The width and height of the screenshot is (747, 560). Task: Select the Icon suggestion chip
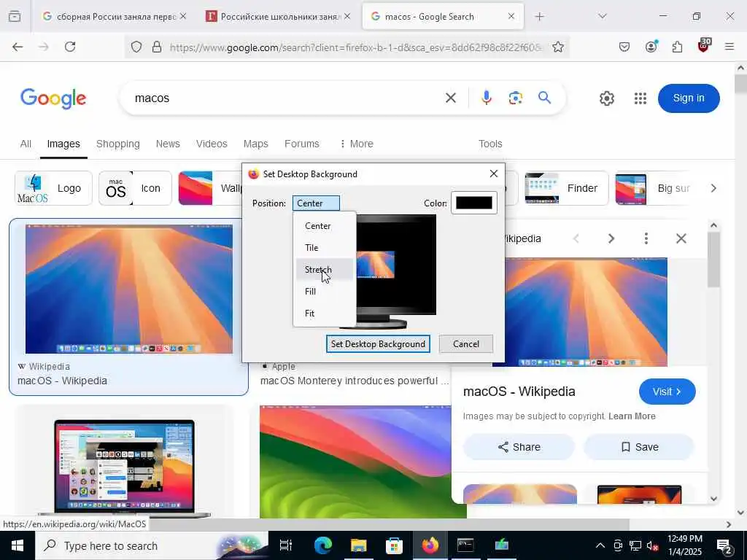click(x=135, y=188)
